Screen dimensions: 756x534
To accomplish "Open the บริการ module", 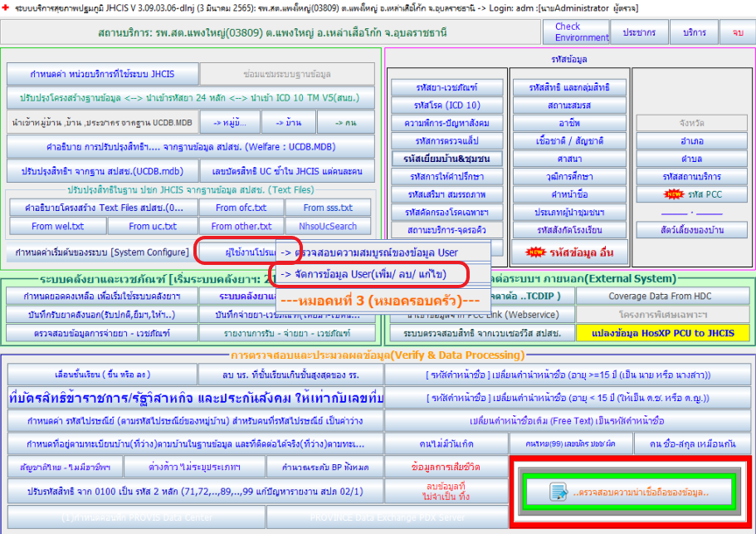I will [694, 32].
